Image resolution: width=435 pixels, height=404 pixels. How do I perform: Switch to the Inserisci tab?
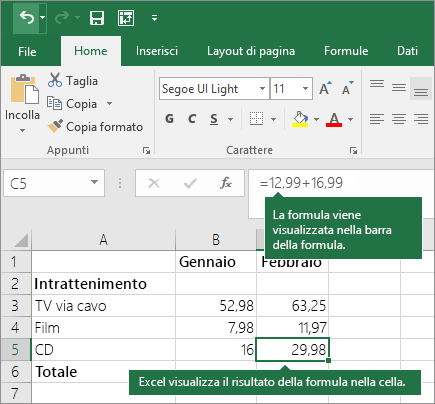click(157, 51)
